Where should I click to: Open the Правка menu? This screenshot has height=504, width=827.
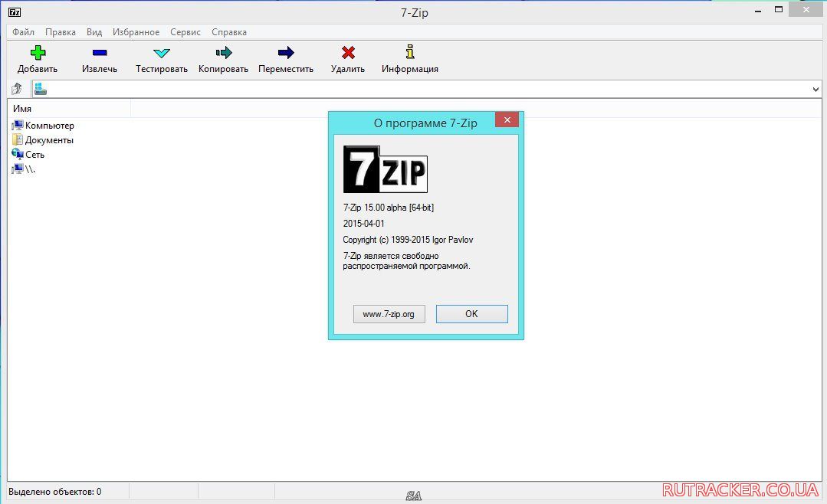[x=61, y=32]
